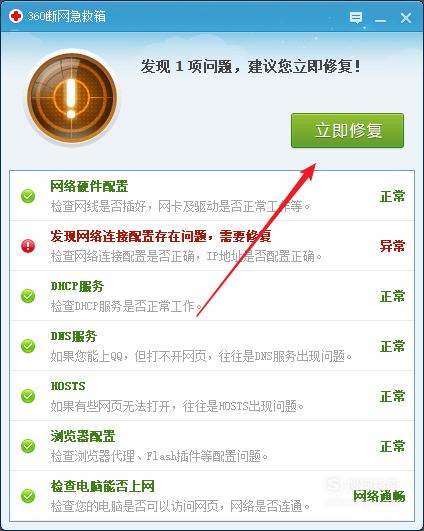Click green check icon beside HOSTS
This screenshot has height=531, width=424.
click(28, 396)
